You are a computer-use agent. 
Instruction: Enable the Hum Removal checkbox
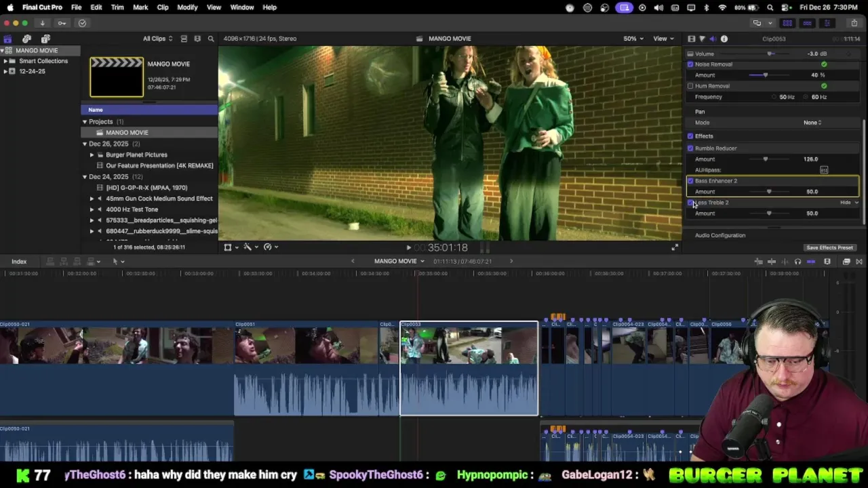pos(690,86)
